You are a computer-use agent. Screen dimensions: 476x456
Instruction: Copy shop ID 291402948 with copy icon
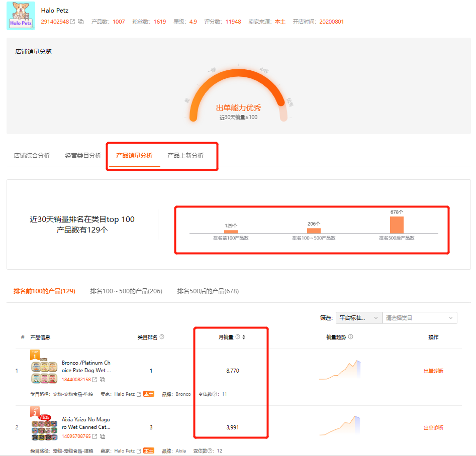pos(81,22)
